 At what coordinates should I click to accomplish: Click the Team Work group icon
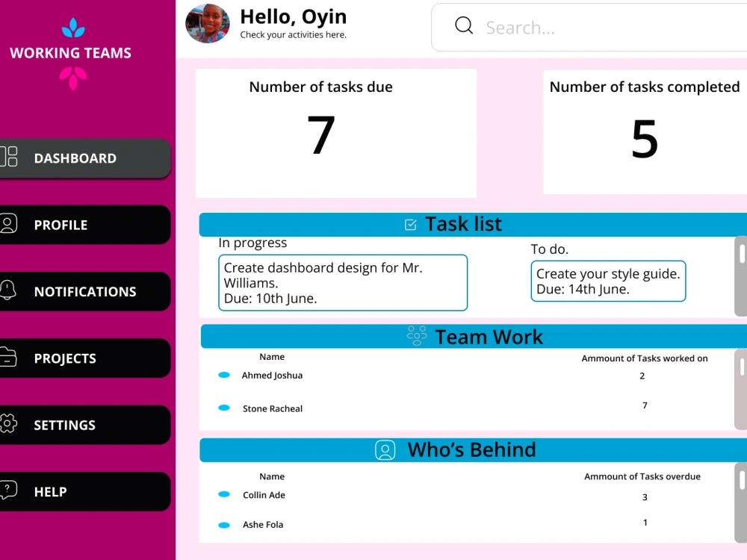click(417, 336)
